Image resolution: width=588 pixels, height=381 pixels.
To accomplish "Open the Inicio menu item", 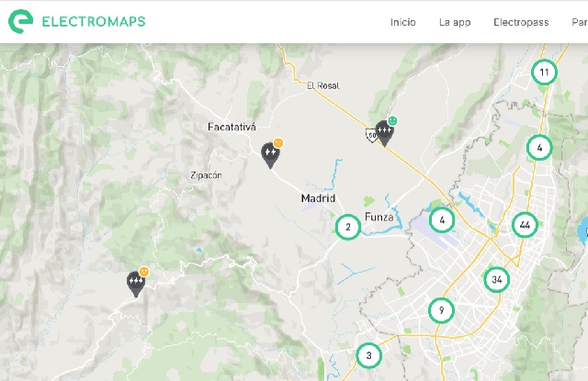I will pos(402,22).
